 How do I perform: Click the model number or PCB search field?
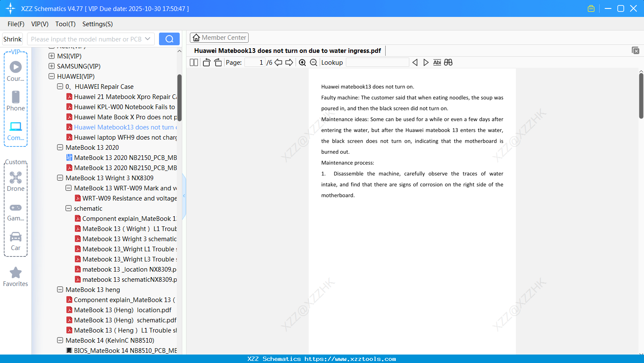click(86, 39)
